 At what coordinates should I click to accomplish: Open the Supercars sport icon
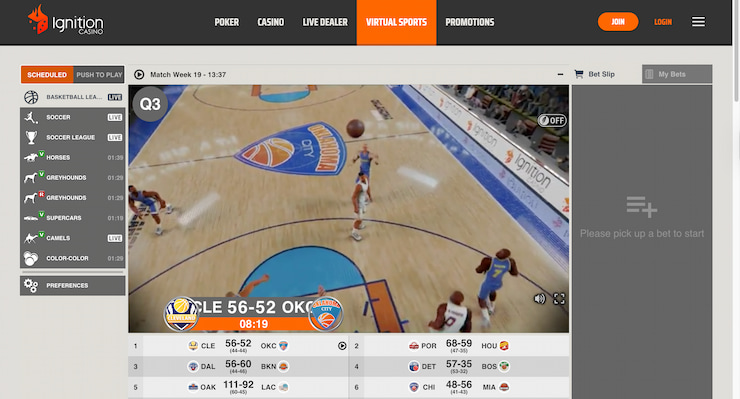coord(31,218)
